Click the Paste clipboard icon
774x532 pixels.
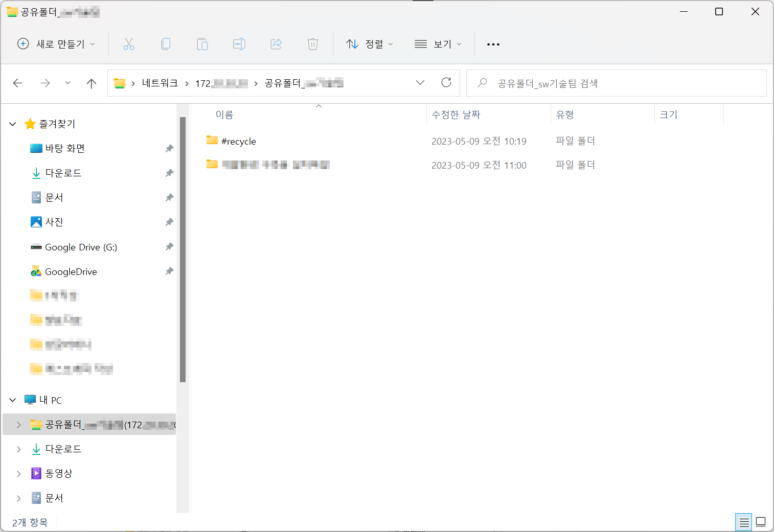point(202,44)
